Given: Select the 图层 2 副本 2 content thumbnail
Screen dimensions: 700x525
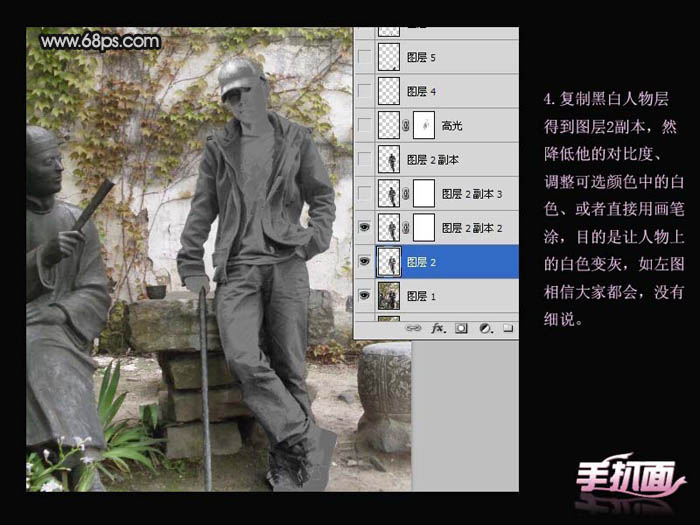Looking at the screenshot, I should click(x=389, y=227).
